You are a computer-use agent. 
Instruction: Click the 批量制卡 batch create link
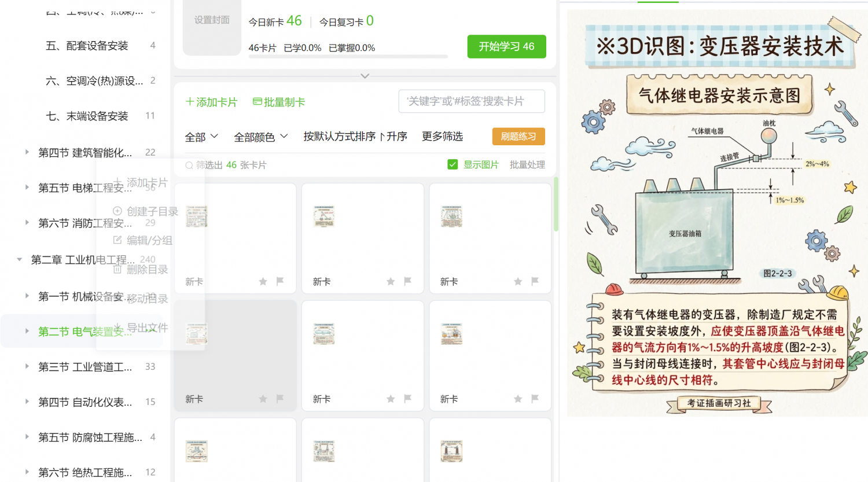tap(279, 102)
